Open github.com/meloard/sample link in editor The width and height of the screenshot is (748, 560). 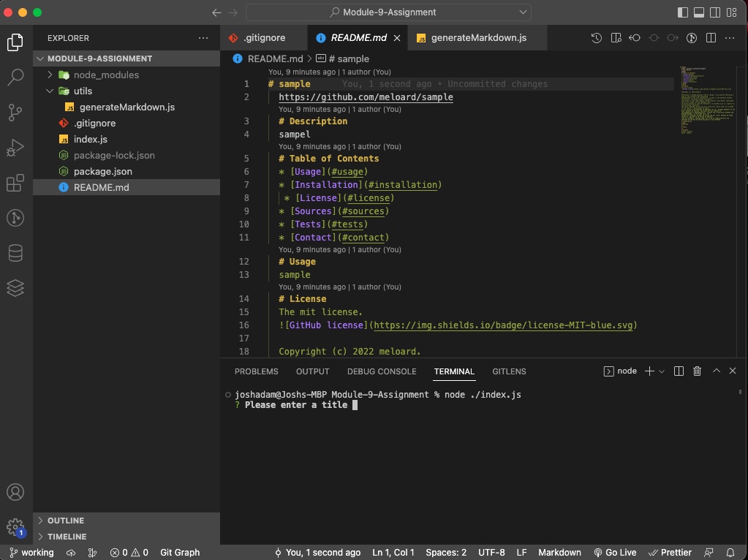(366, 97)
